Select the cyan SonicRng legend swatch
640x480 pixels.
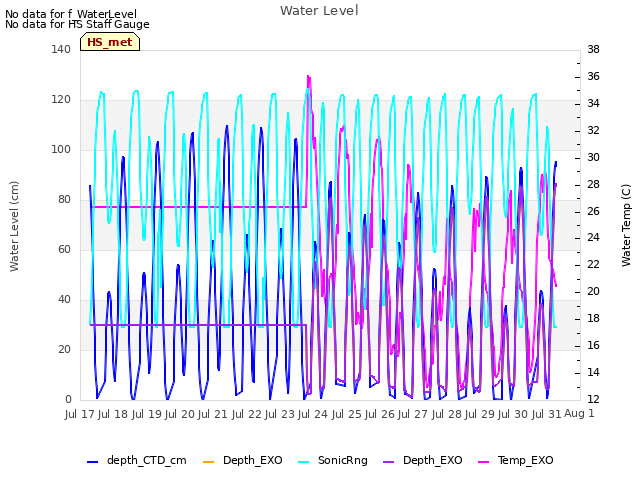(x=304, y=462)
